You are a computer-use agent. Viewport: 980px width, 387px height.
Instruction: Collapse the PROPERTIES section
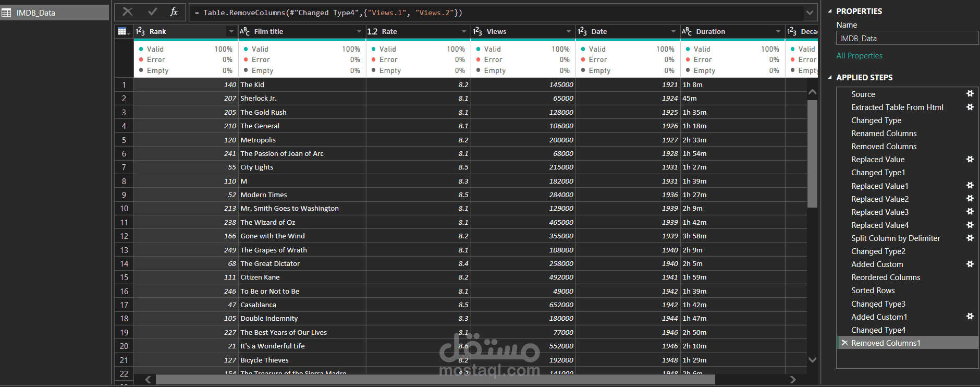pos(830,11)
